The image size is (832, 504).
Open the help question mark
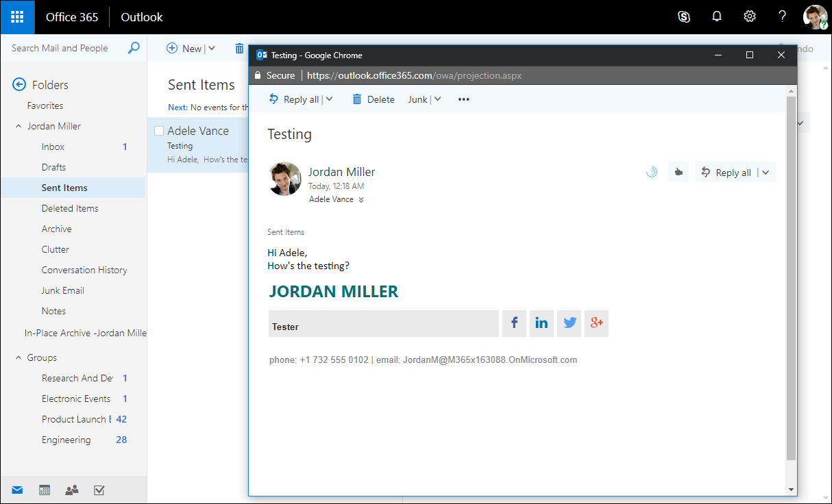click(782, 17)
